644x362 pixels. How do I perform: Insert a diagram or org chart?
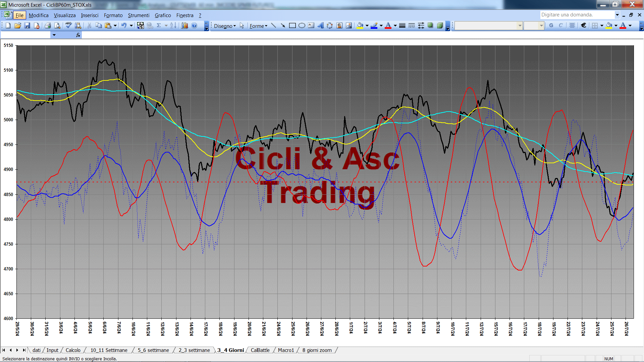pos(330,26)
